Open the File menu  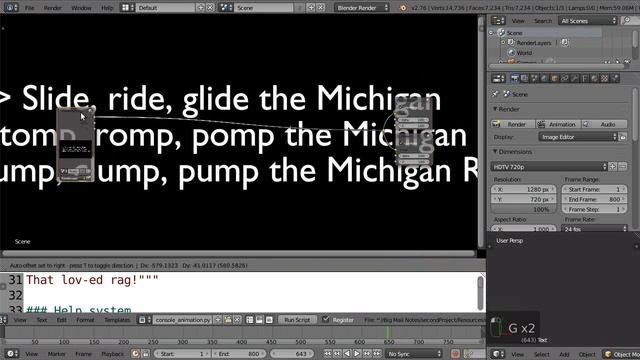coord(29,8)
